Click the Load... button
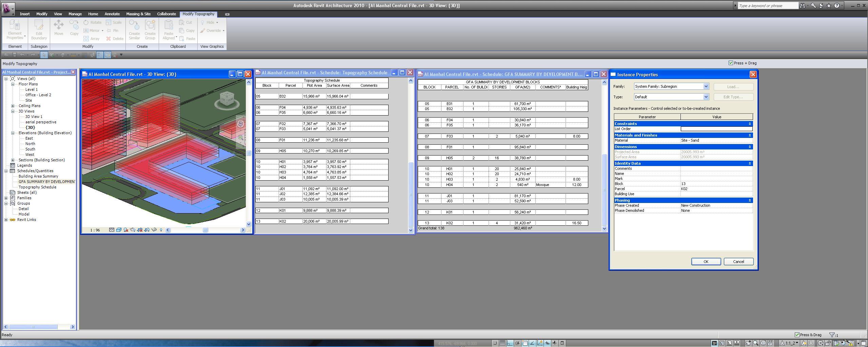 point(733,87)
